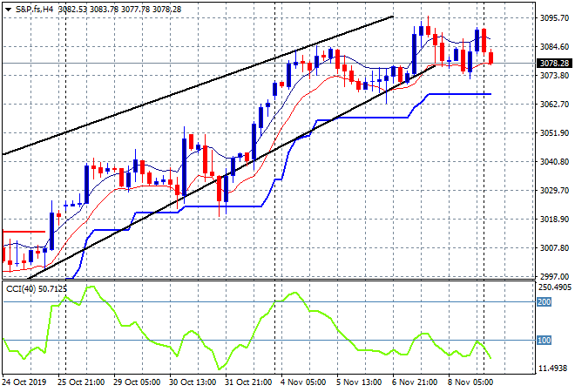Click the last red candlestick
This screenshot has height=392, width=575.
(x=491, y=57)
